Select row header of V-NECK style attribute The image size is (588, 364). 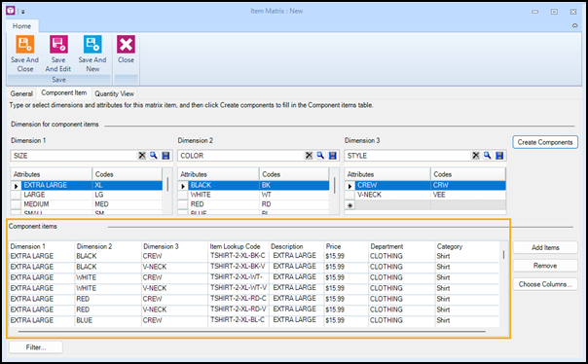349,195
